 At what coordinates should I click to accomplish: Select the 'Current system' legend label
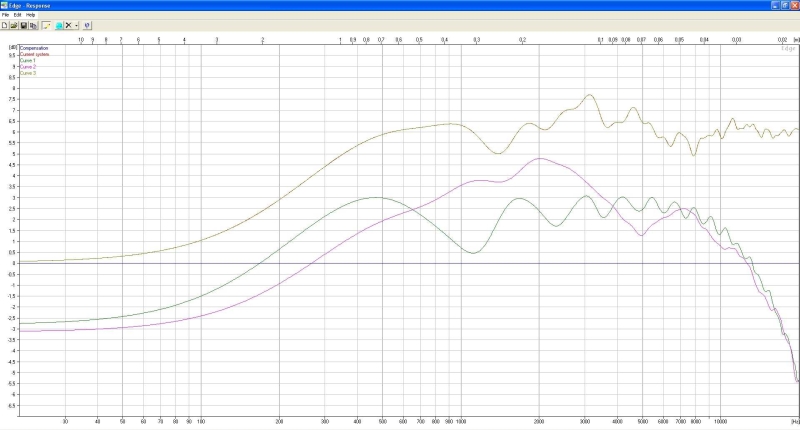(34, 54)
